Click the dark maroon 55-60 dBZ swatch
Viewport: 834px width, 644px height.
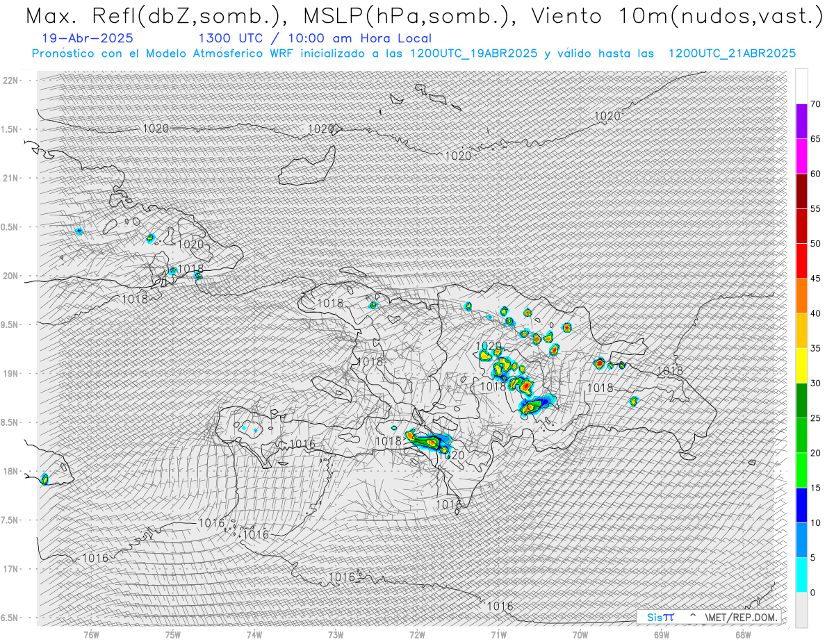click(801, 191)
